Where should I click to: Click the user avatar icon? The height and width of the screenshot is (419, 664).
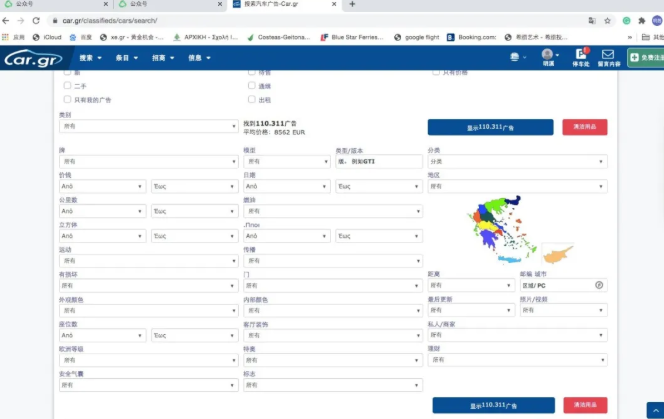(547, 55)
